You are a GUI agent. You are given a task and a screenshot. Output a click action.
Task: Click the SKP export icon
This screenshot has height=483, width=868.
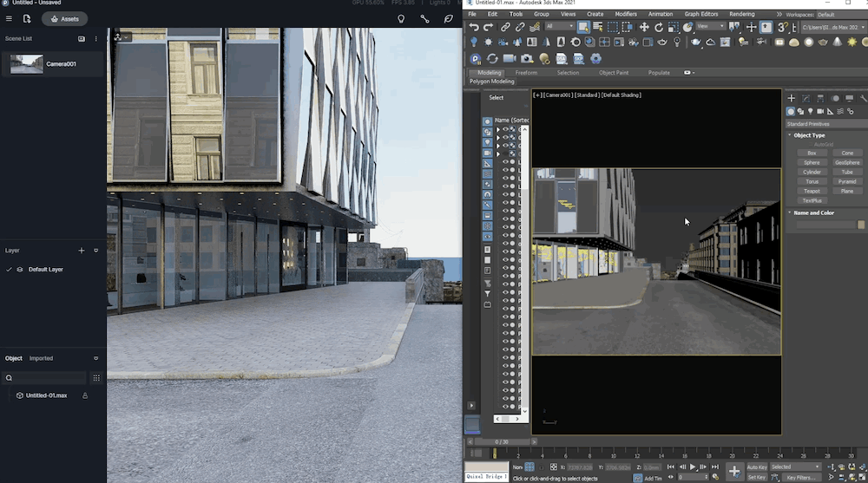(x=578, y=59)
